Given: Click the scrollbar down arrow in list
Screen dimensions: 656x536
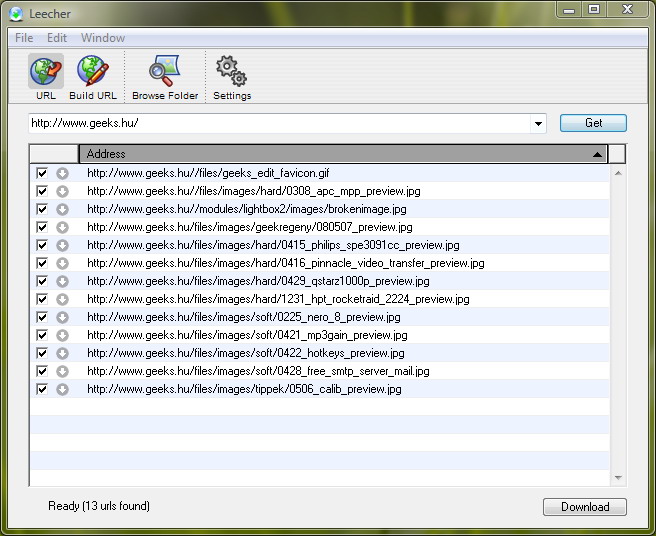Looking at the screenshot, I should (617, 478).
